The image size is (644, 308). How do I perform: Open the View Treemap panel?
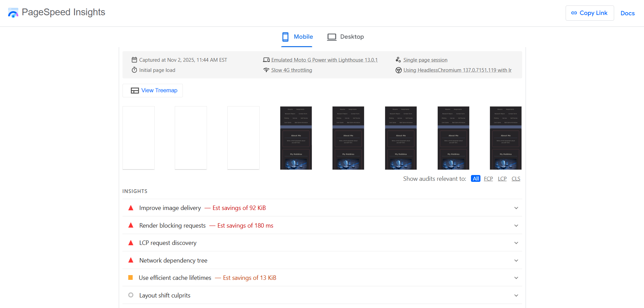(x=152, y=90)
